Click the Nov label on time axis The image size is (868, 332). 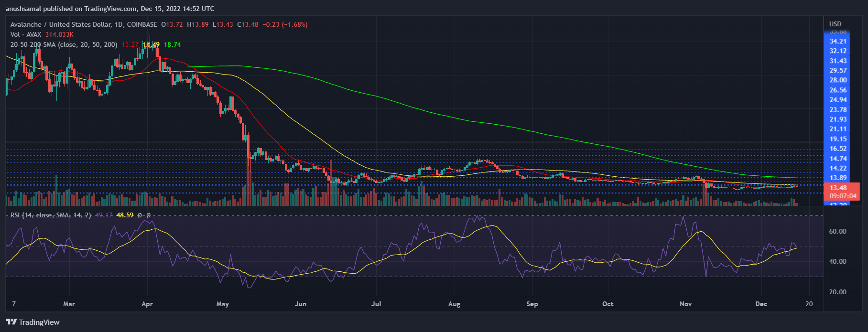click(x=686, y=304)
